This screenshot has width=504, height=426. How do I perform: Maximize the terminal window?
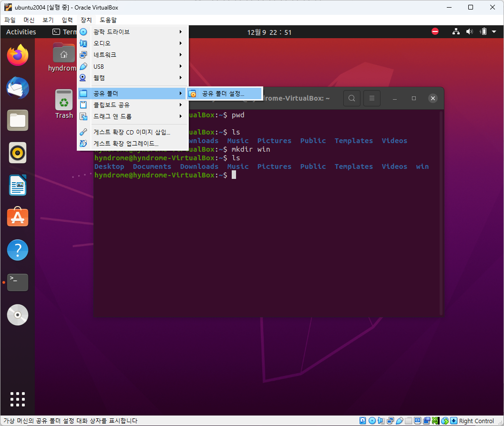click(x=414, y=98)
